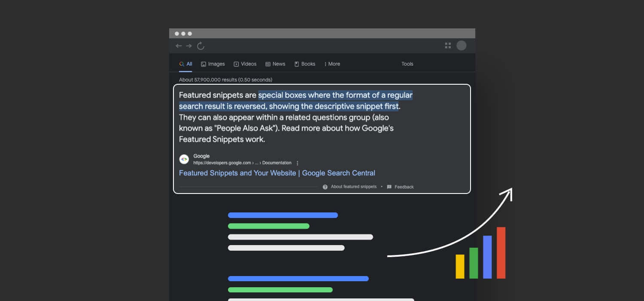
Task: Click the Google developers favicon
Action: point(184,160)
